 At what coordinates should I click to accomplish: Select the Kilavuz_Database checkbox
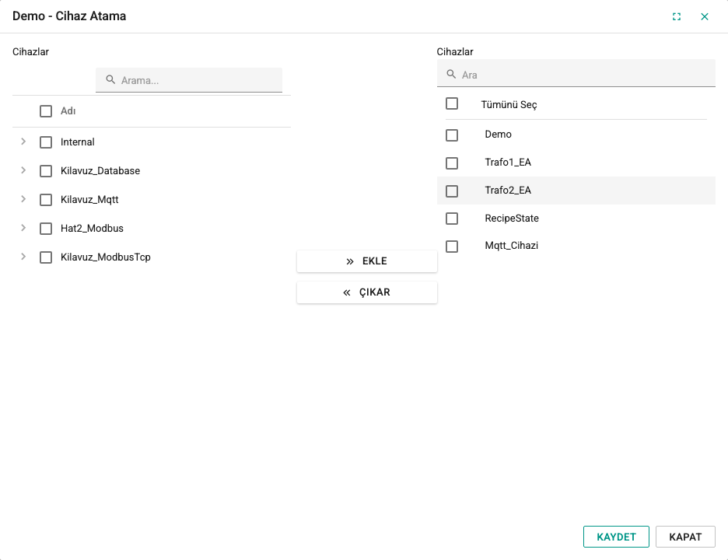46,171
